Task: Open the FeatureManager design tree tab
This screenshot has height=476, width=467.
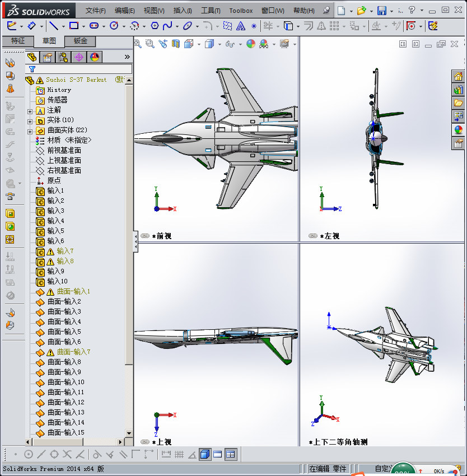Action: coord(32,57)
